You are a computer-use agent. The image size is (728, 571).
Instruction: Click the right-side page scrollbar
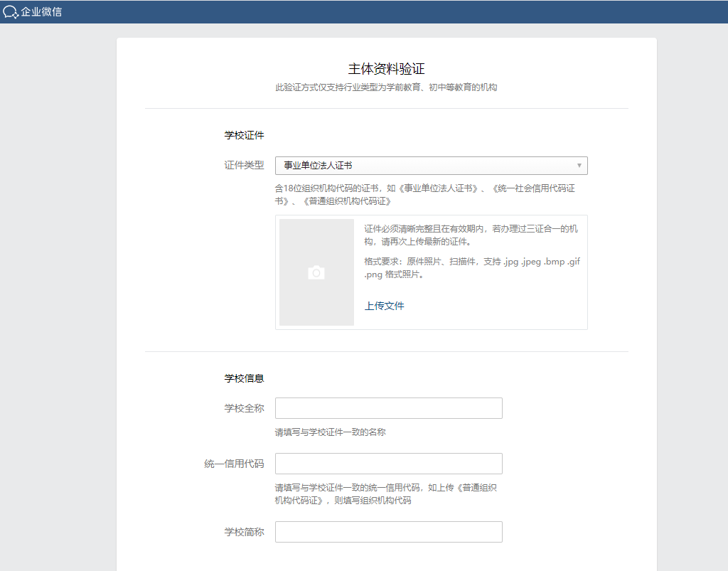click(x=724, y=284)
